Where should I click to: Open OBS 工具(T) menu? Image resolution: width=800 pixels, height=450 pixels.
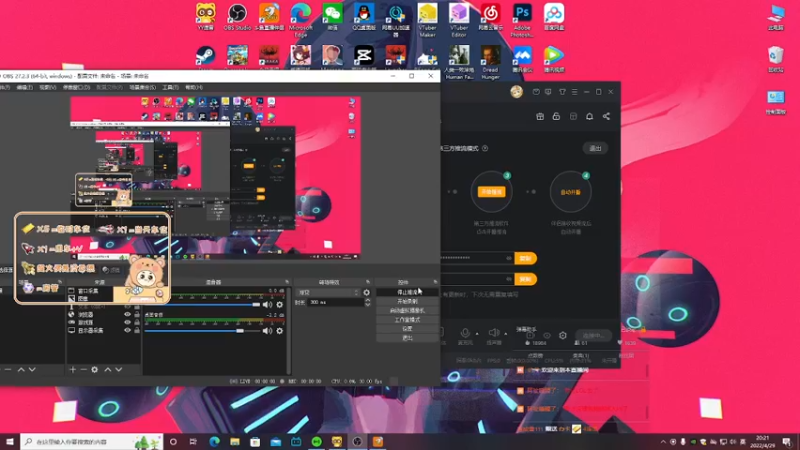pyautogui.click(x=170, y=87)
